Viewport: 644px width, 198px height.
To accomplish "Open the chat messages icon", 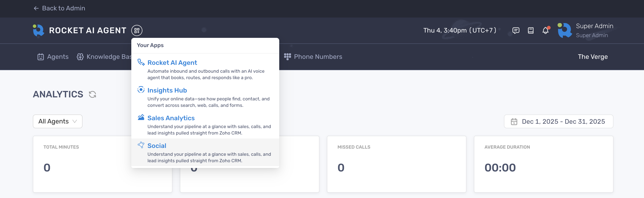I will [x=515, y=30].
